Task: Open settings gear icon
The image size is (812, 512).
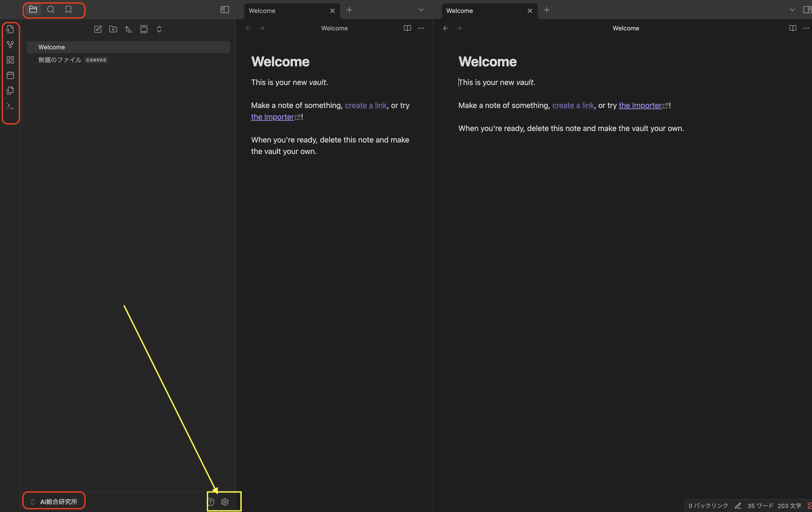Action: pyautogui.click(x=225, y=502)
